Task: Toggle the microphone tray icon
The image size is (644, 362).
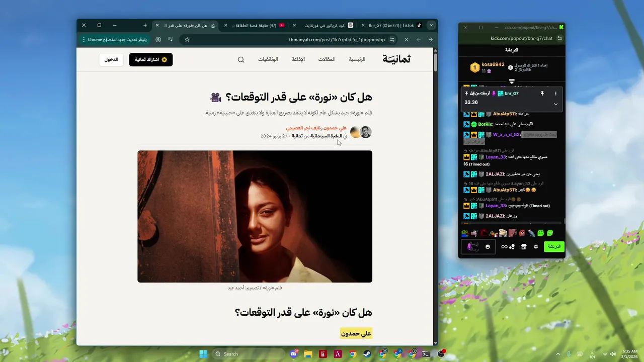Action: [569, 354]
